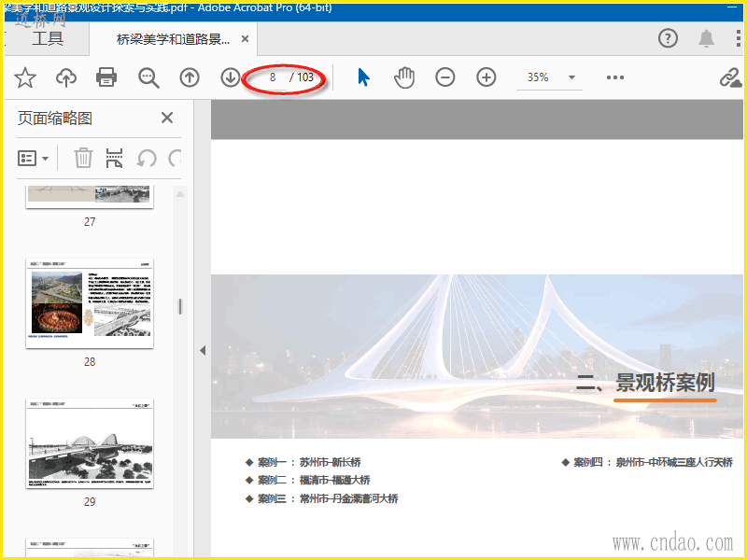Go to the previous page
Image resolution: width=747 pixels, height=560 pixels.
[x=190, y=77]
